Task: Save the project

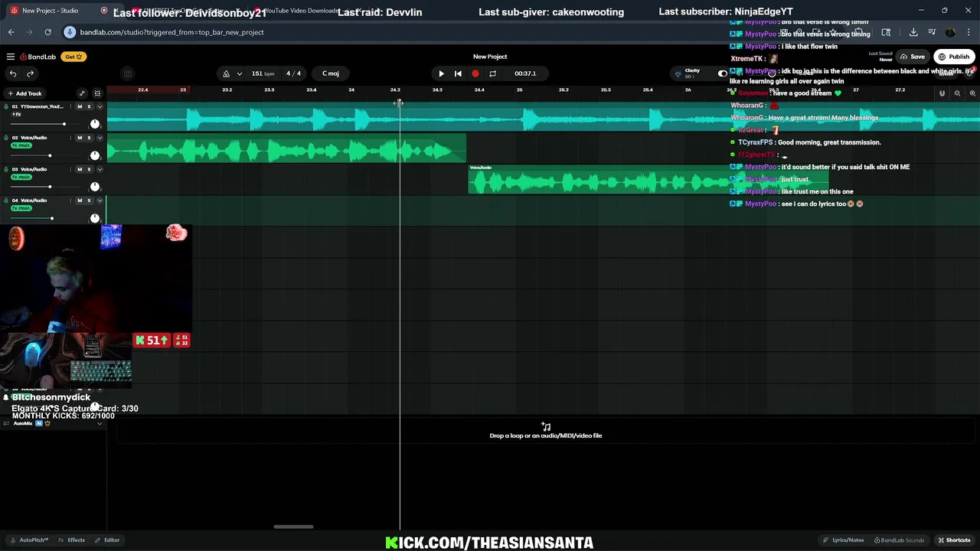Action: click(x=913, y=57)
